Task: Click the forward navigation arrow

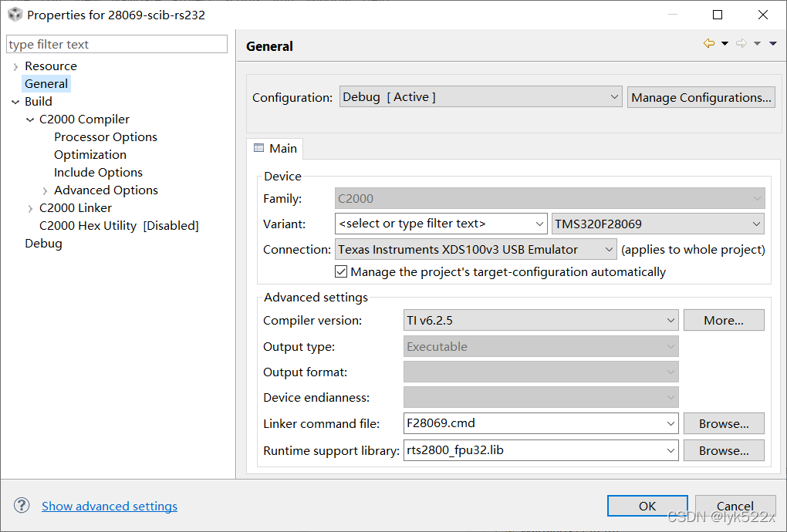Action: click(x=741, y=43)
